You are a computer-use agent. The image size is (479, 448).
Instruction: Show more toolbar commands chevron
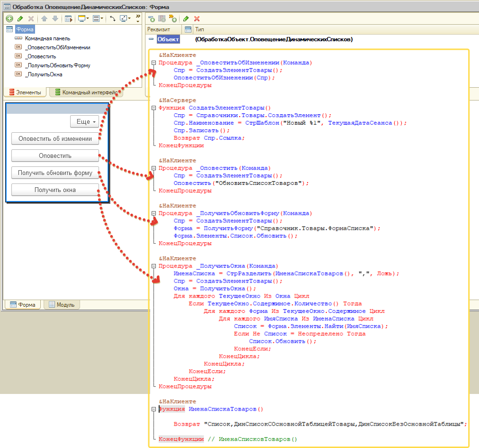[x=138, y=18]
